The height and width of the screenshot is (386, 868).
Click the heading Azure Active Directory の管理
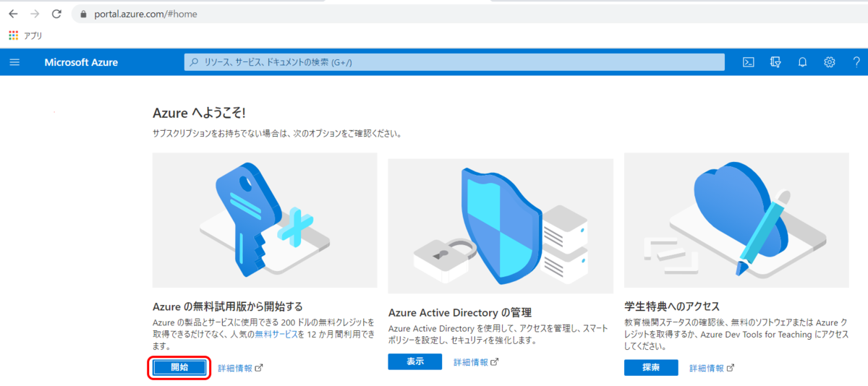click(x=460, y=312)
